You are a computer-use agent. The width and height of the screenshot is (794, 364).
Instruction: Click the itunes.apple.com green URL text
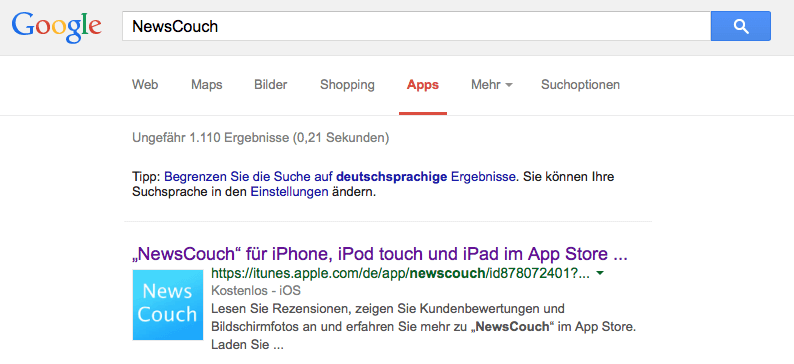pos(401,274)
